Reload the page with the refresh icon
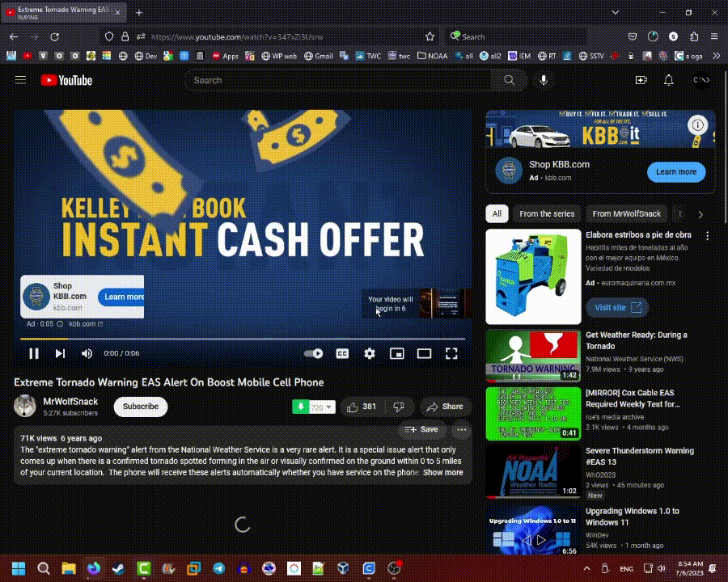Viewport: 728px width, 582px height. pyautogui.click(x=55, y=36)
